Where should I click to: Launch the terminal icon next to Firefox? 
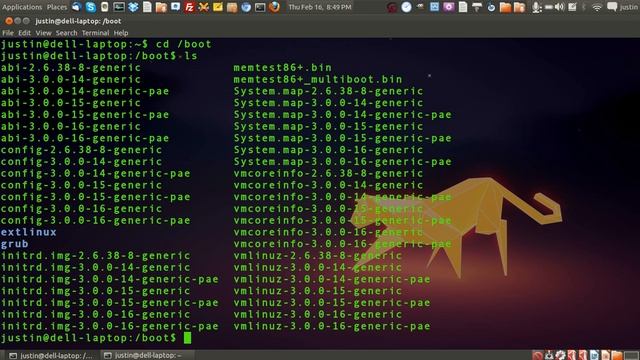coord(260,7)
